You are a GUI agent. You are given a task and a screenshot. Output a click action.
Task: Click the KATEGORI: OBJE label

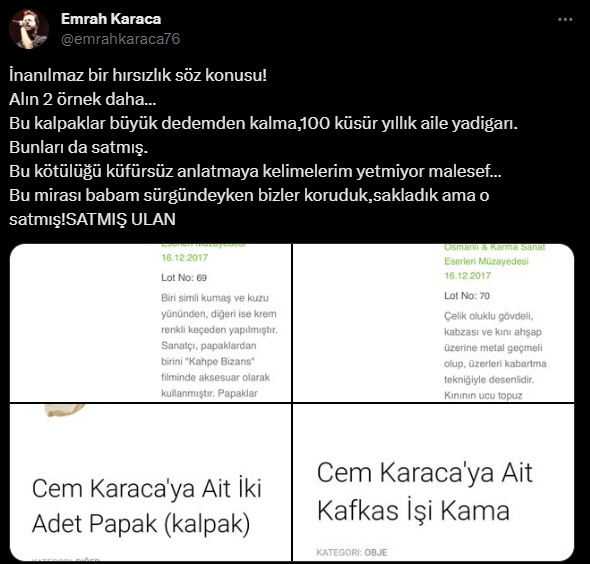tap(351, 552)
